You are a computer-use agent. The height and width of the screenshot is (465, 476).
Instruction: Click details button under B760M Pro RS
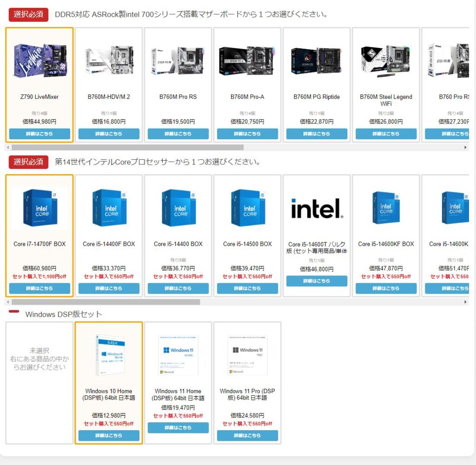pos(178,134)
